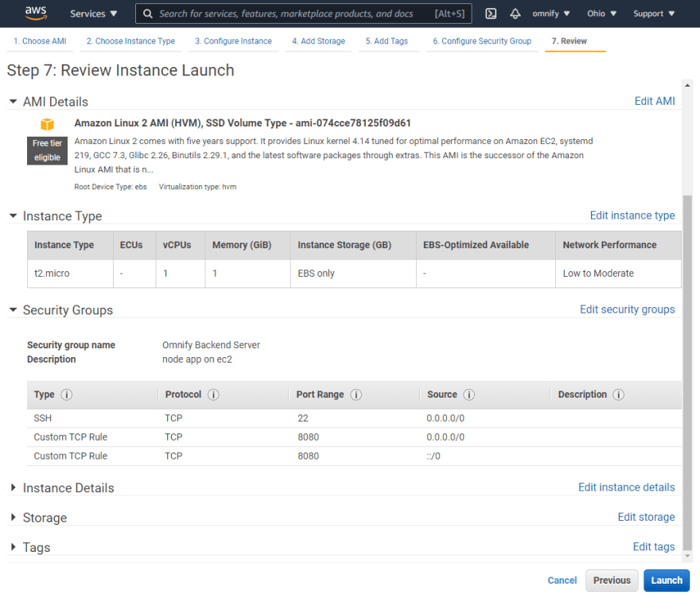Click the Low to Moderate network value

598,274
